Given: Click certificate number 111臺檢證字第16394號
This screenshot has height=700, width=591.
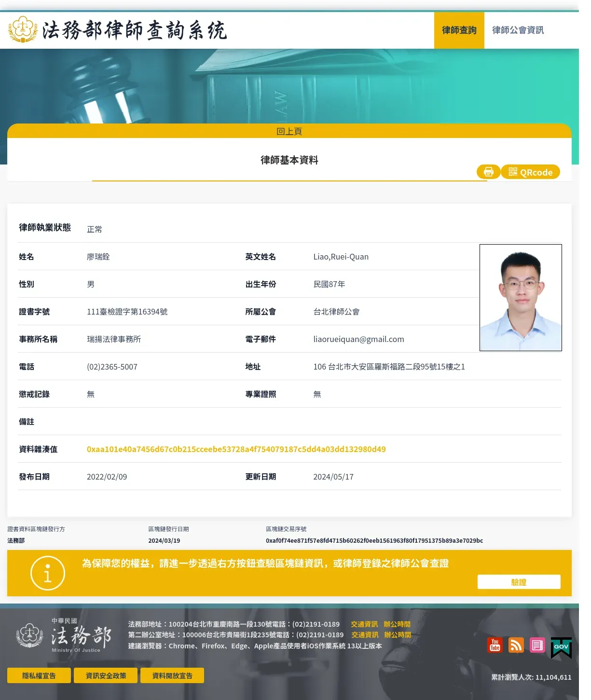Looking at the screenshot, I should [x=127, y=312].
